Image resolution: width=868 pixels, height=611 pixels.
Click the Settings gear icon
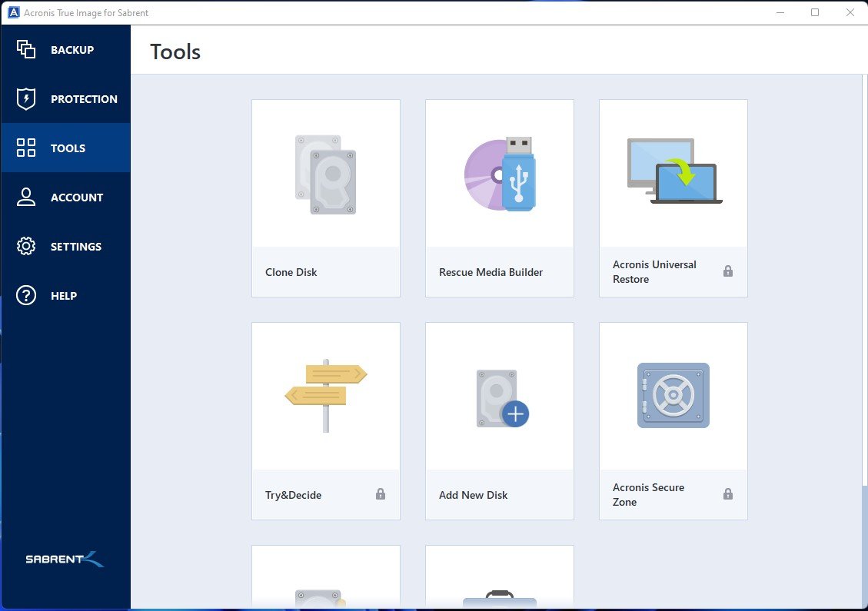tap(25, 246)
